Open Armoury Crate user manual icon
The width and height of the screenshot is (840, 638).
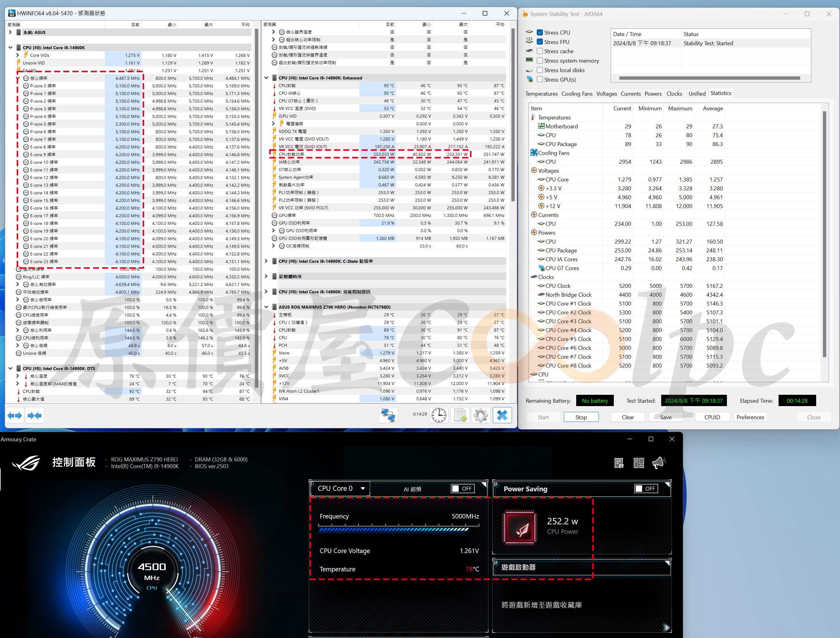[x=619, y=463]
